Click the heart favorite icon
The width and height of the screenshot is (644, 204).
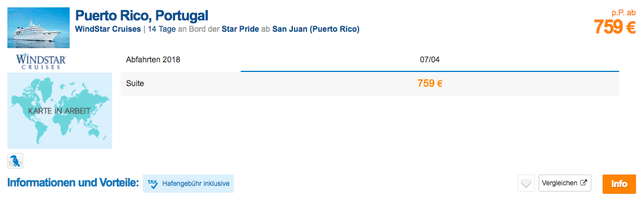pos(526,184)
